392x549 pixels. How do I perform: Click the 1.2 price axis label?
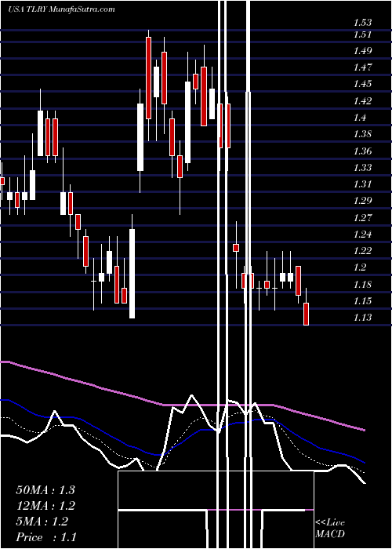point(360,267)
